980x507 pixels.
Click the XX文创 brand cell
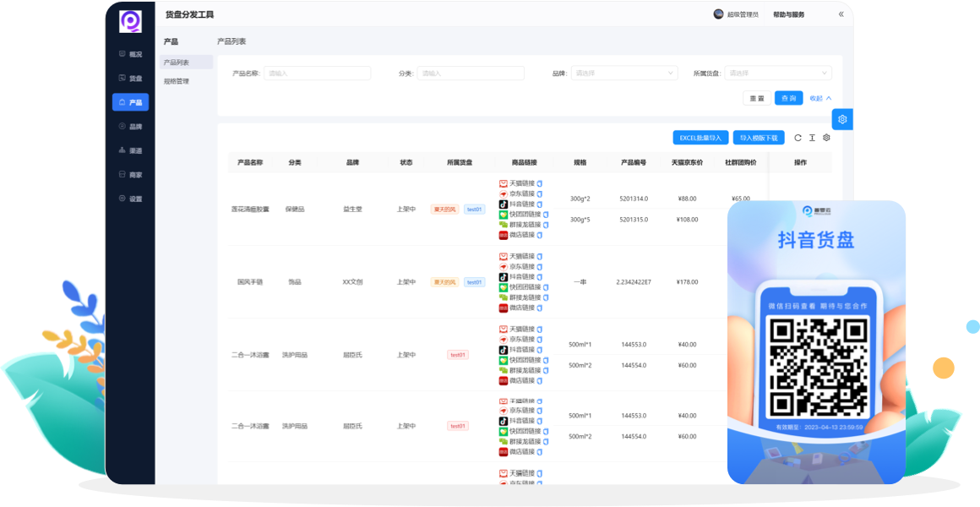coord(352,282)
